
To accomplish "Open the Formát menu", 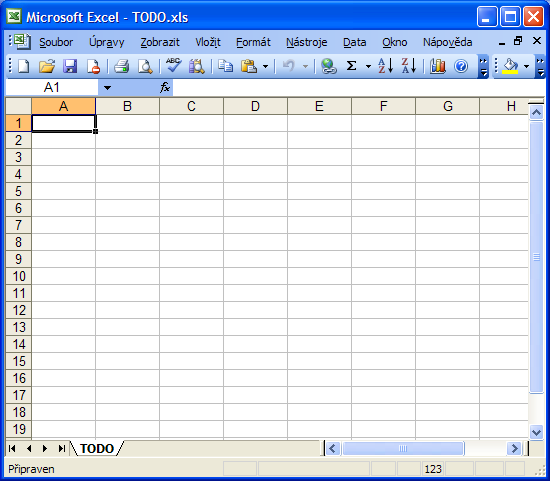I will [x=253, y=42].
